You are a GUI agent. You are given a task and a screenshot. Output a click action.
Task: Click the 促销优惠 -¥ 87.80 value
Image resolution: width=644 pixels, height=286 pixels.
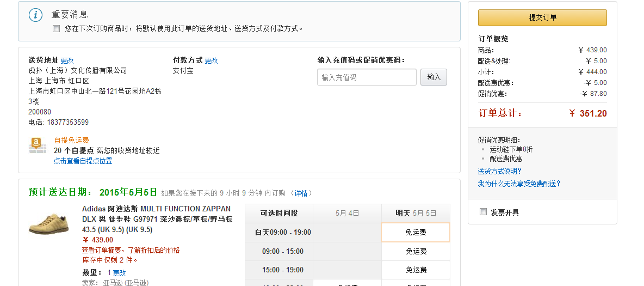pos(593,94)
